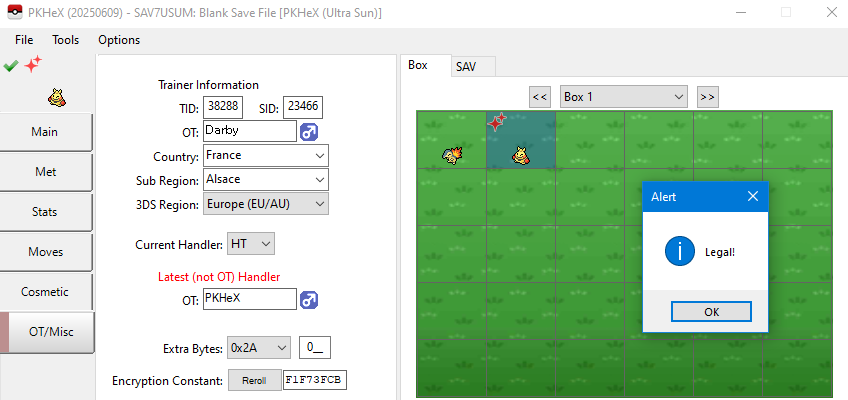The width and height of the screenshot is (848, 400).
Task: Close the Alert dialog with X
Action: pos(752,197)
